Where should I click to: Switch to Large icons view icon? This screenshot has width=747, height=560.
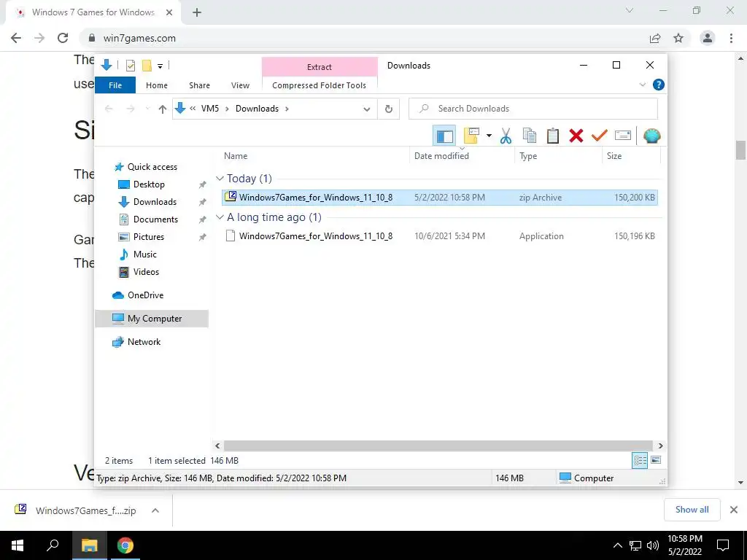[656, 460]
